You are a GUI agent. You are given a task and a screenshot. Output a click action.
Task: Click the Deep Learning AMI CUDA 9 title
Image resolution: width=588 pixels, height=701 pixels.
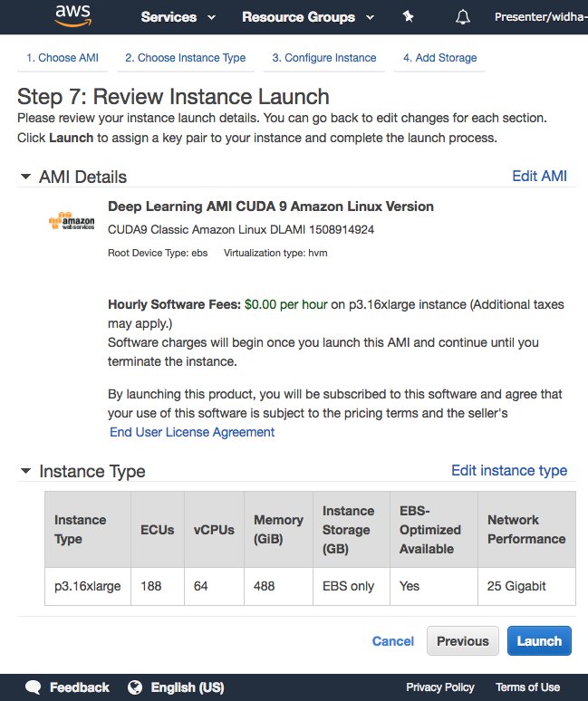click(x=271, y=206)
